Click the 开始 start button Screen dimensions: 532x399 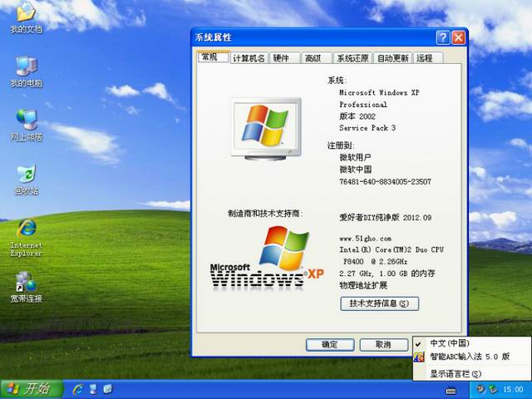tap(32, 389)
